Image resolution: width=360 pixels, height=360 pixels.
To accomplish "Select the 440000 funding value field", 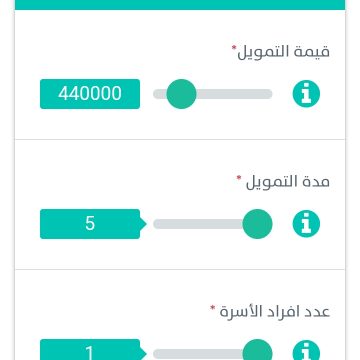I will (90, 94).
